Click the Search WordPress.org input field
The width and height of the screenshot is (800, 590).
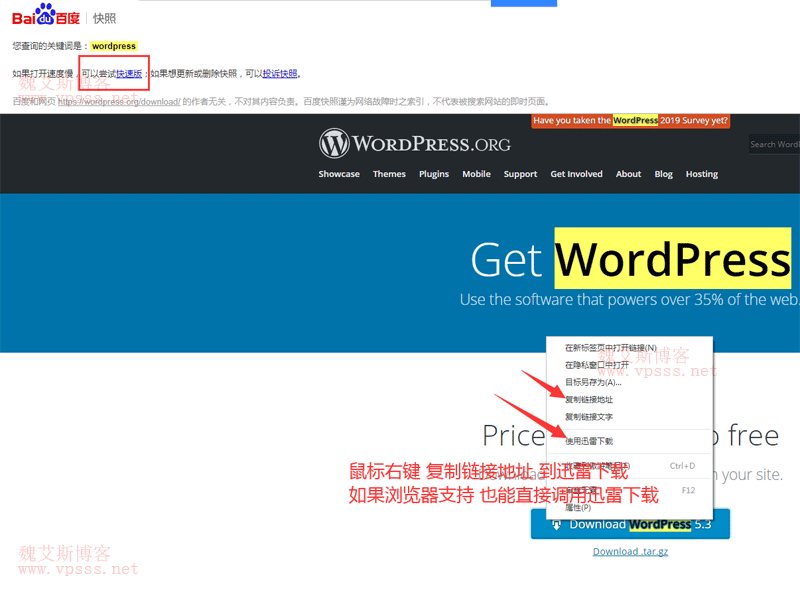point(775,144)
